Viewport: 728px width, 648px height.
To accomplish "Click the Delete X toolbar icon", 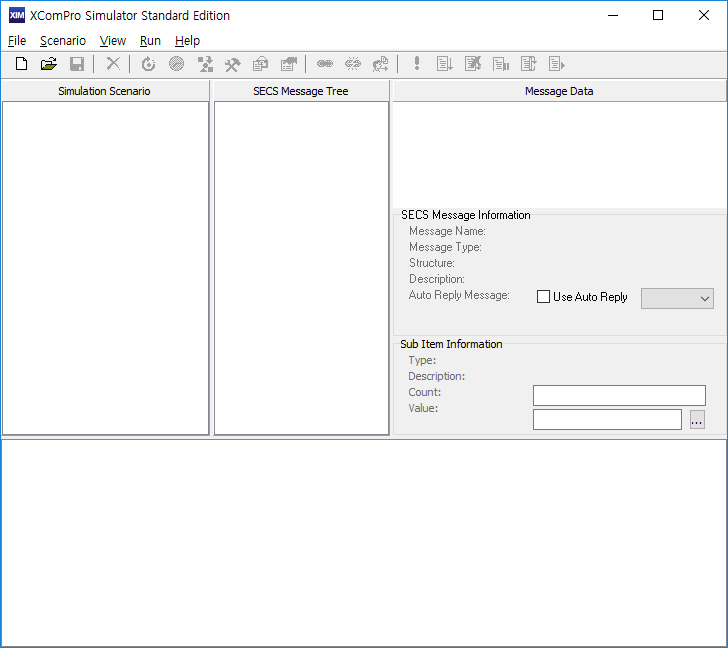I will [113, 64].
